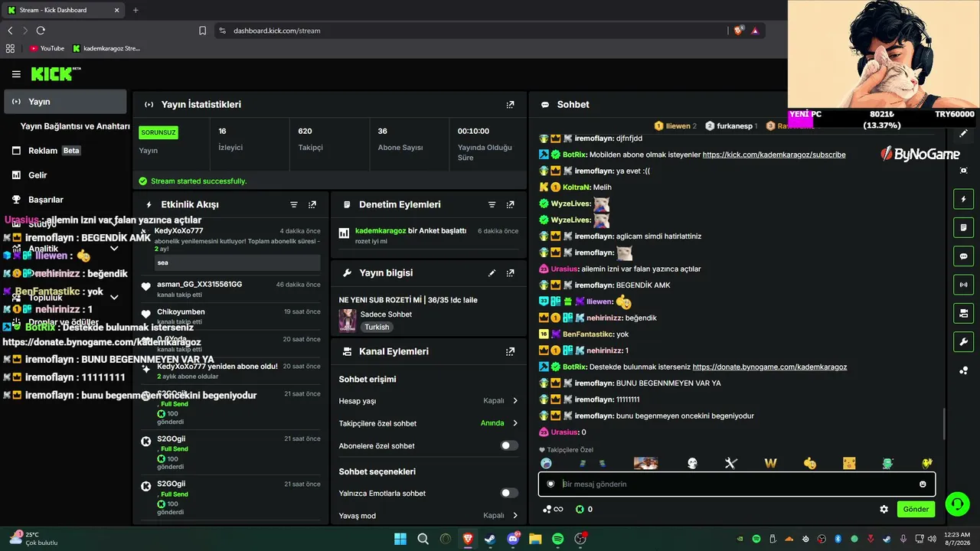This screenshot has width=980, height=551.
Task: Open chat settings gear icon
Action: tap(884, 509)
